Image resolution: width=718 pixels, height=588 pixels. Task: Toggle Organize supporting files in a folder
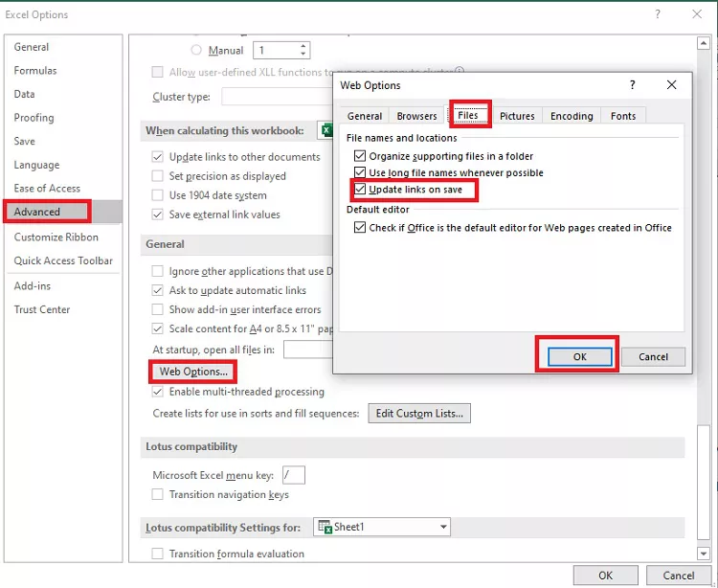(360, 156)
